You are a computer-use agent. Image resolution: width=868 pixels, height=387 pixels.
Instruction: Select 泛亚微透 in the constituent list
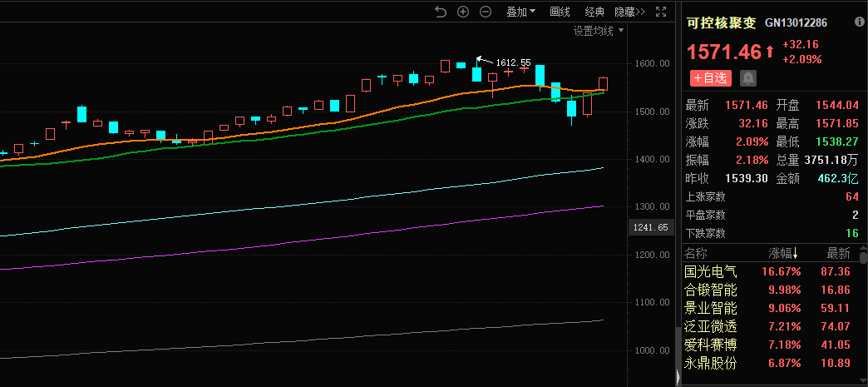[710, 326]
